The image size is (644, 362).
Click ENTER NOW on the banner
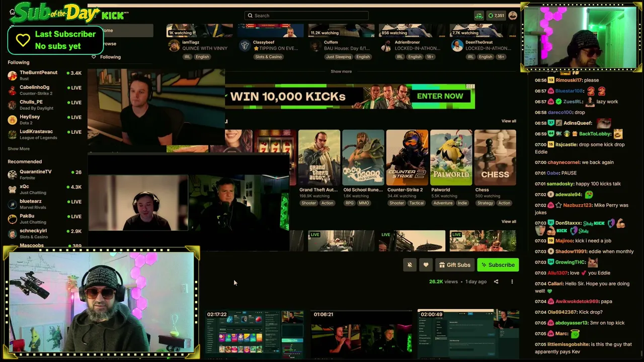(x=440, y=96)
